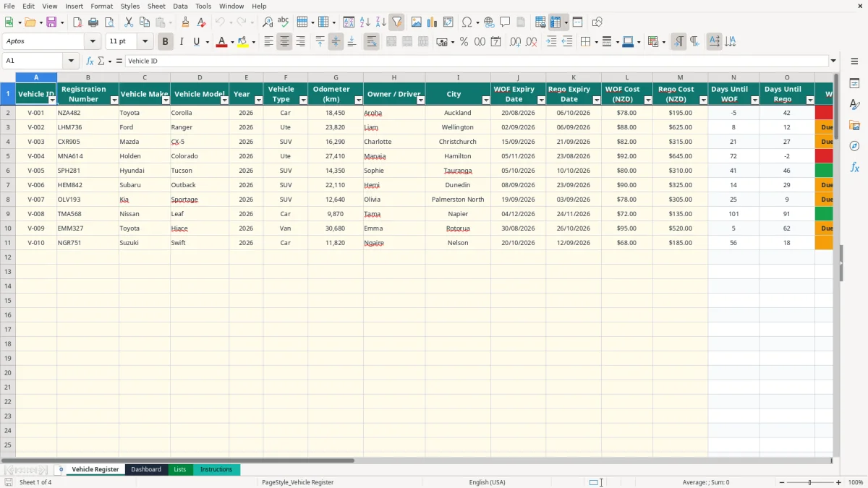Run the Spelling check icon
Image resolution: width=868 pixels, height=488 pixels.
pos(284,22)
